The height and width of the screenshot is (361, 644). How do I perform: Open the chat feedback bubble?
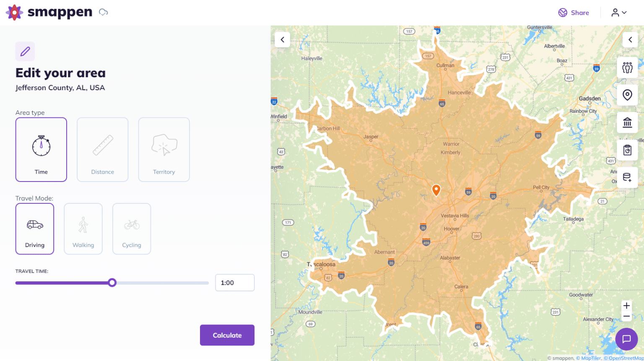626,339
